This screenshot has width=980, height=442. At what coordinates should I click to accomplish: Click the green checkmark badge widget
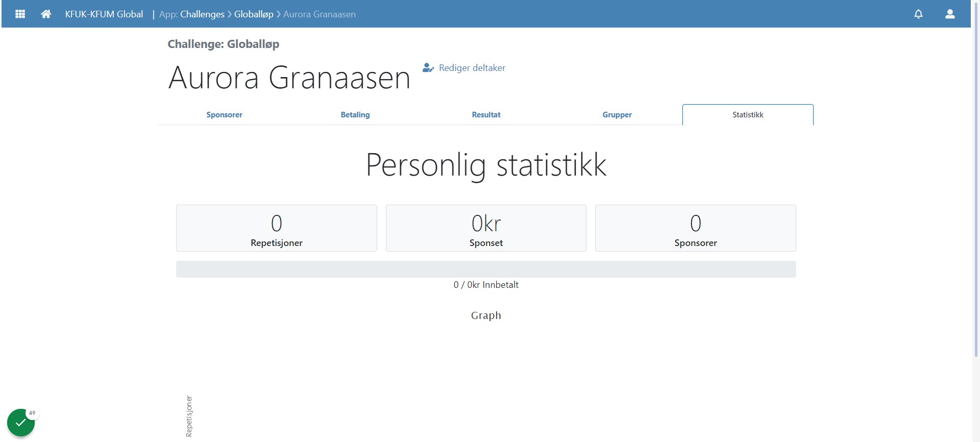(x=20, y=423)
